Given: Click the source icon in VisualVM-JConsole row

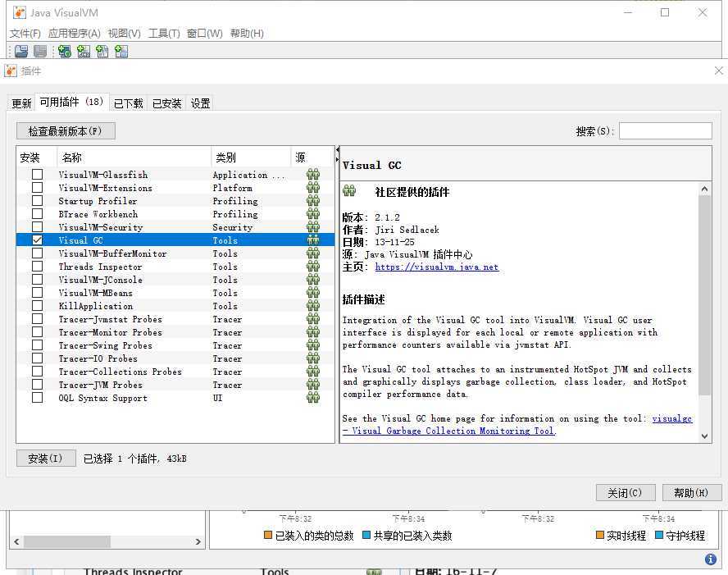Looking at the screenshot, I should coord(313,280).
